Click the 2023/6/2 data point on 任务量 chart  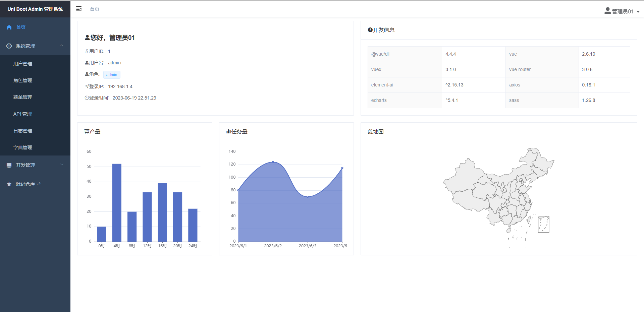pos(273,162)
